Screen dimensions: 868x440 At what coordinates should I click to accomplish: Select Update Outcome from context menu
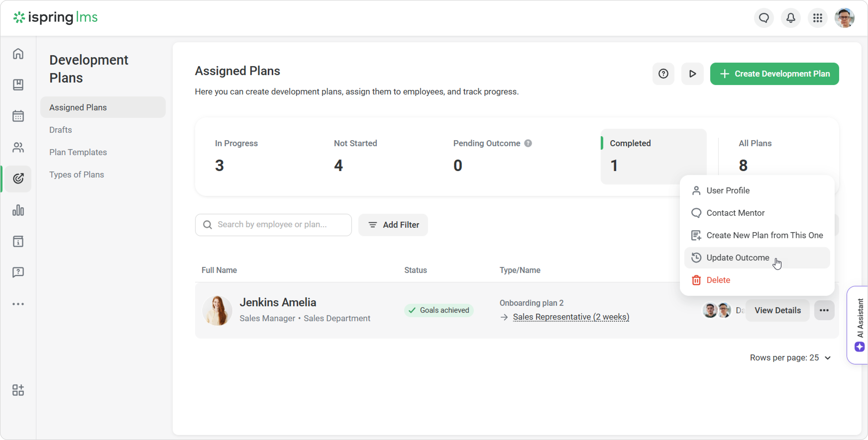(x=737, y=258)
